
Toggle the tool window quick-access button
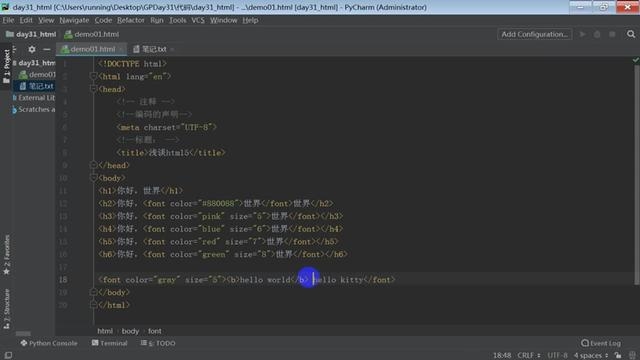click(x=8, y=356)
